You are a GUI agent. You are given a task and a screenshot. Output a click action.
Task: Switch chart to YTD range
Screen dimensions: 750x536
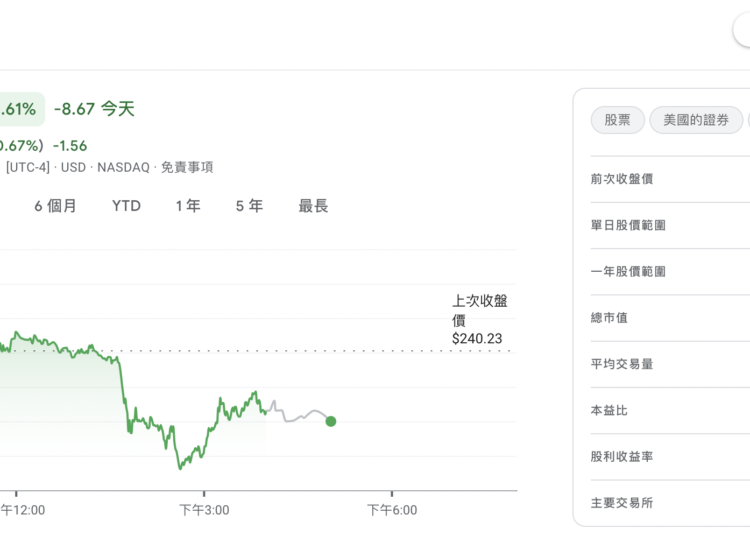coord(126,206)
